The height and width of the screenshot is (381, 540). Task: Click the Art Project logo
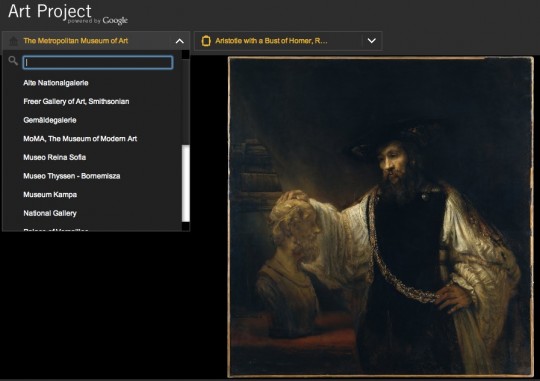pyautogui.click(x=68, y=14)
